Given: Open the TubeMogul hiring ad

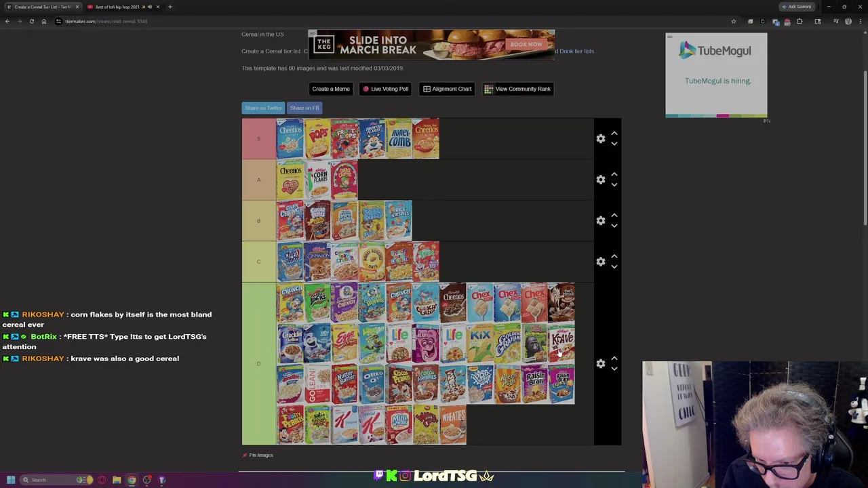Looking at the screenshot, I should click(x=716, y=75).
